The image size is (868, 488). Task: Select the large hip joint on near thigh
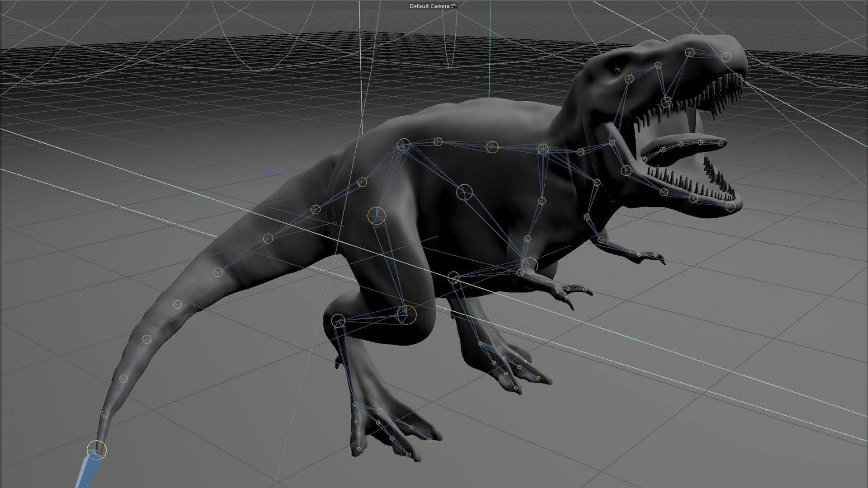point(376,216)
